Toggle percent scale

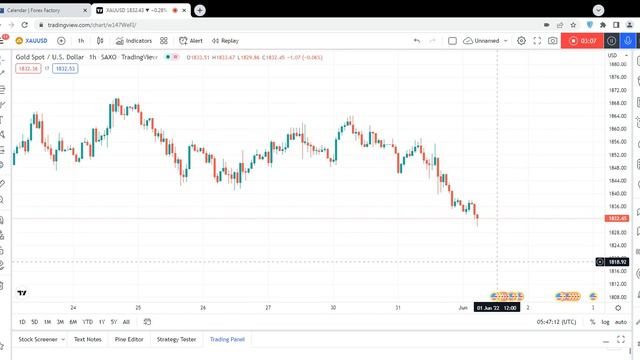(x=593, y=322)
